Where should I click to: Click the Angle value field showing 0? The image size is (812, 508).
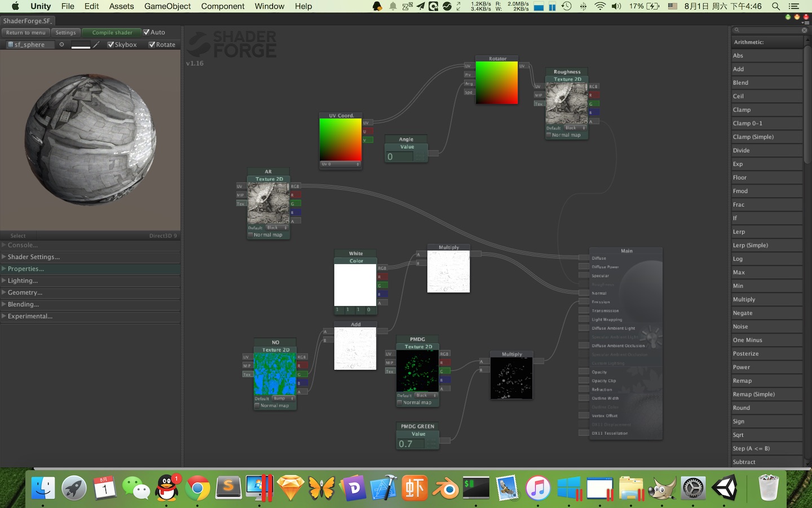pos(400,157)
